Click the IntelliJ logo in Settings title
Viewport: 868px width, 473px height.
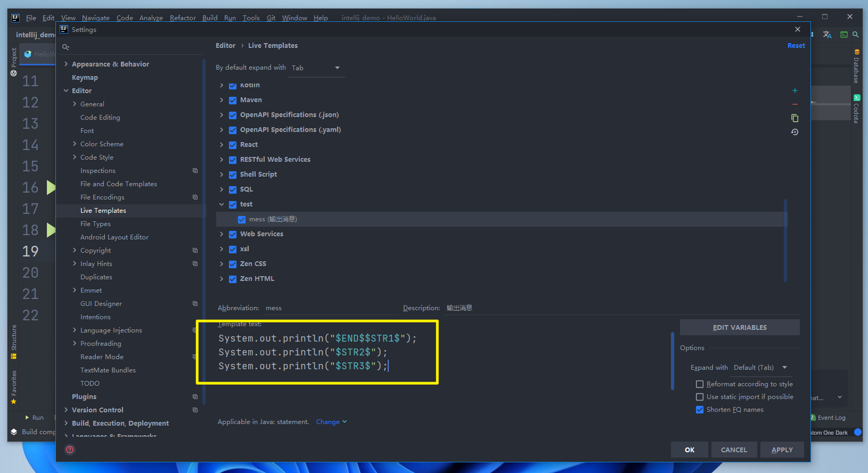(64, 29)
